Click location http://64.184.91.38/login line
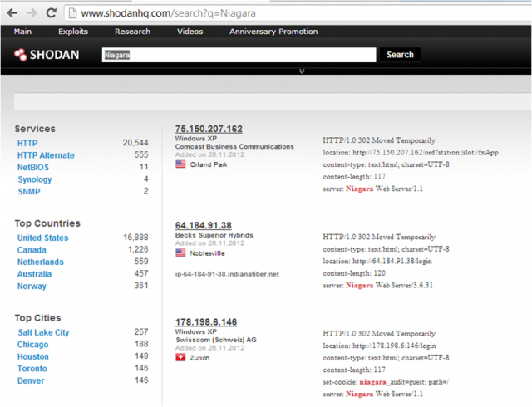 [377, 261]
